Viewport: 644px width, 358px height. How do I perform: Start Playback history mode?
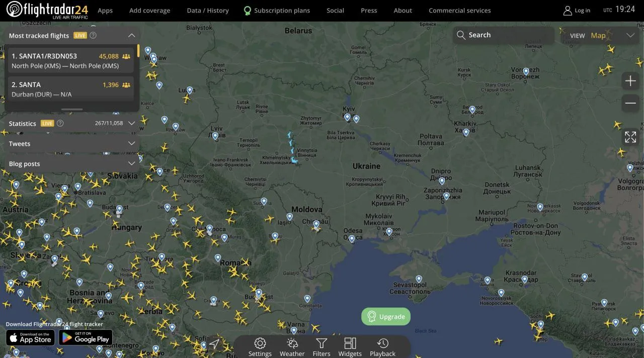pyautogui.click(x=382, y=347)
